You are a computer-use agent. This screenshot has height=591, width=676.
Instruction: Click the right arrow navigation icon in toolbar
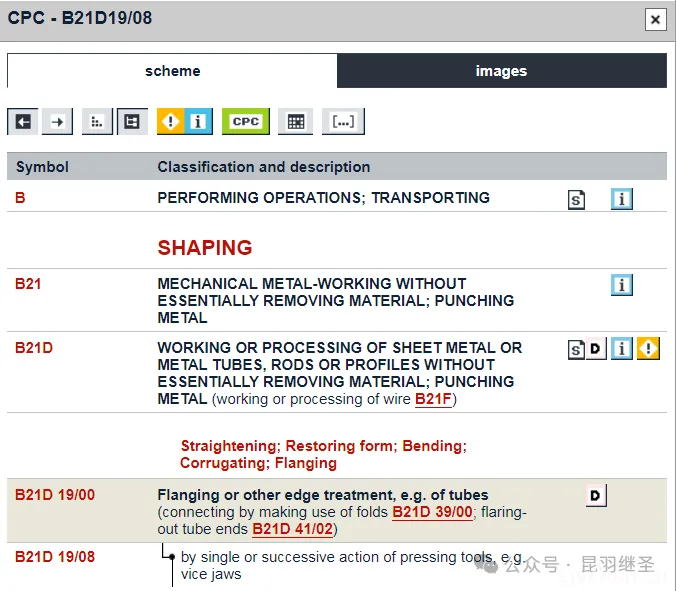click(x=57, y=122)
